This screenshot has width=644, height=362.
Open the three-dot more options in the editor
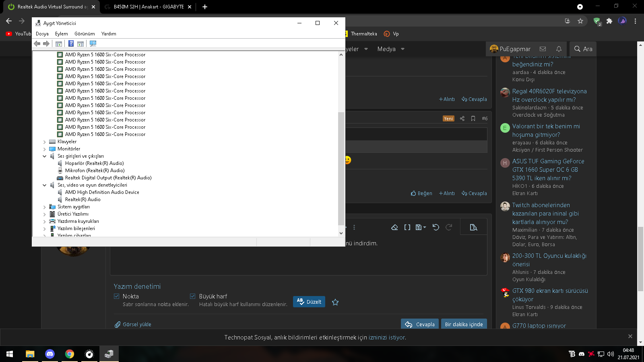(x=354, y=227)
